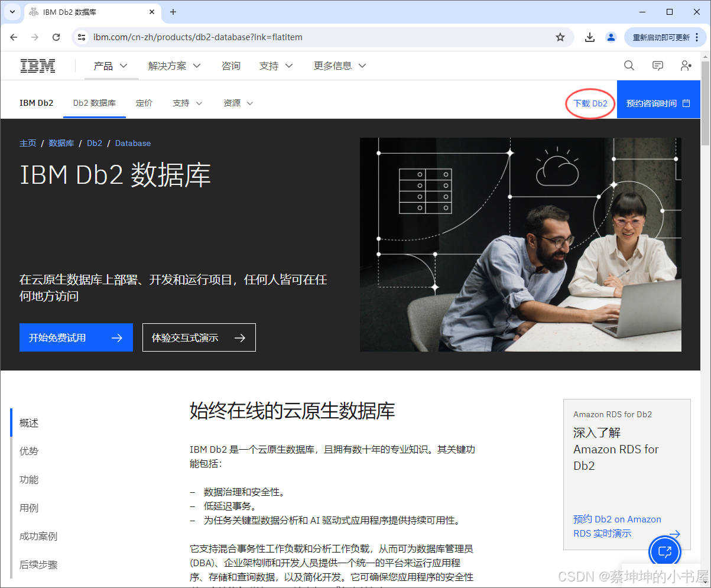
Task: Click the circled 下载 Db2 link
Action: [x=589, y=103]
